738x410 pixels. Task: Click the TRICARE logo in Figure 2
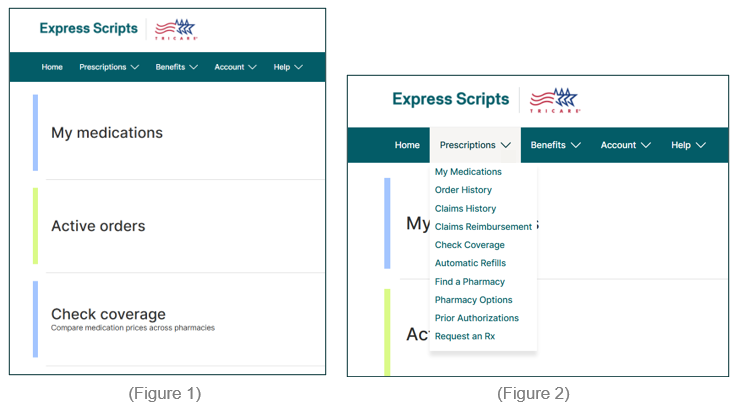click(555, 100)
